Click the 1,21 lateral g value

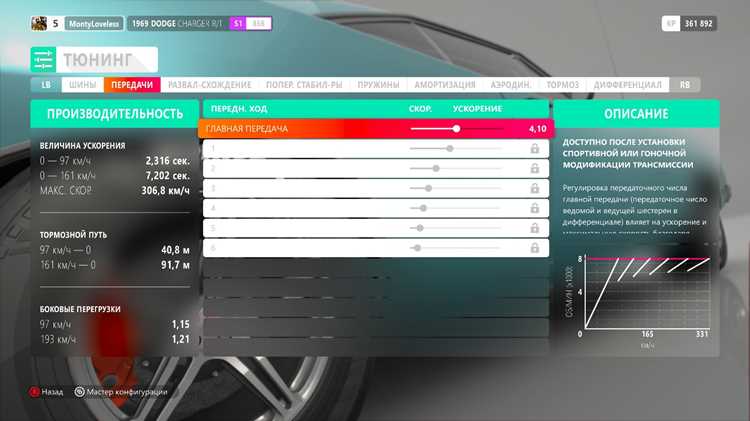point(181,339)
